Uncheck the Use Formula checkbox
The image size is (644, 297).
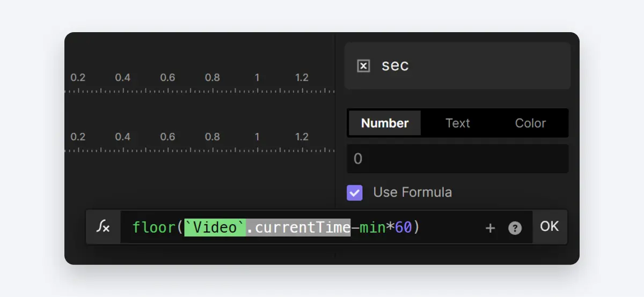(x=355, y=192)
